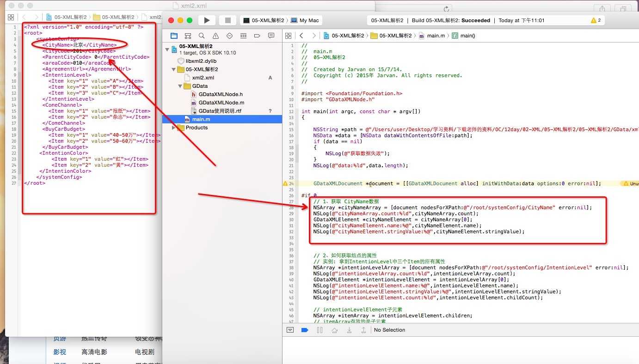639x364 pixels.
Task: Show the Symbol navigator
Action: (x=188, y=36)
